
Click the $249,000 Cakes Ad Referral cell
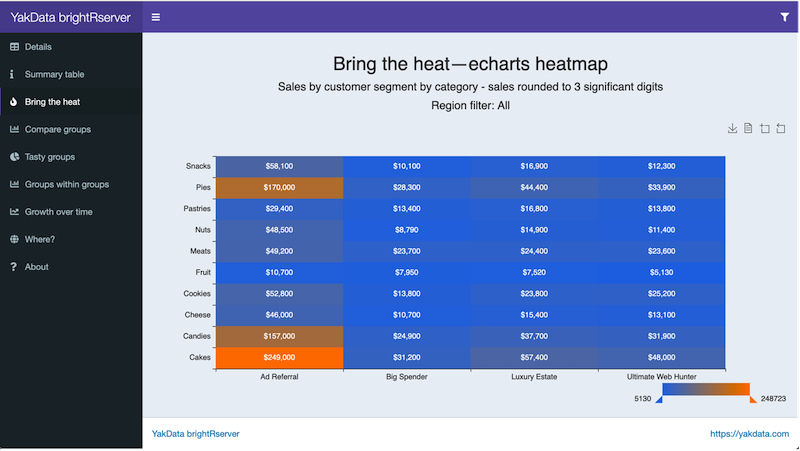(279, 357)
